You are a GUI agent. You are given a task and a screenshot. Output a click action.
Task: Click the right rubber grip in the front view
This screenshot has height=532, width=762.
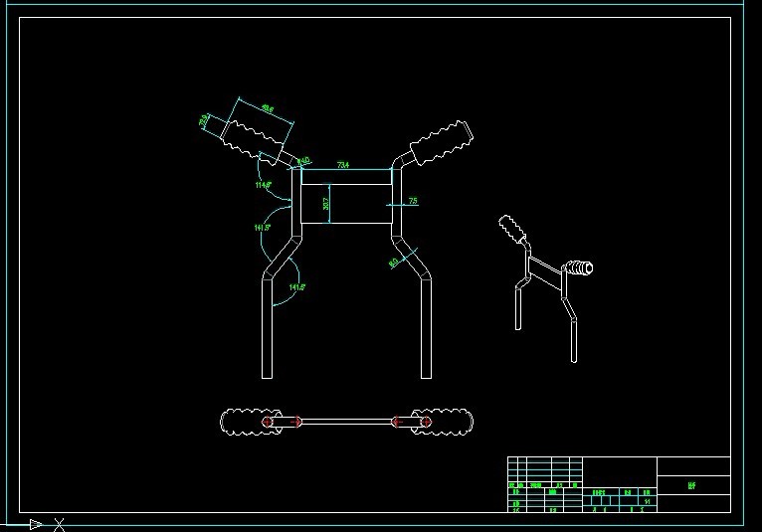[x=442, y=143]
